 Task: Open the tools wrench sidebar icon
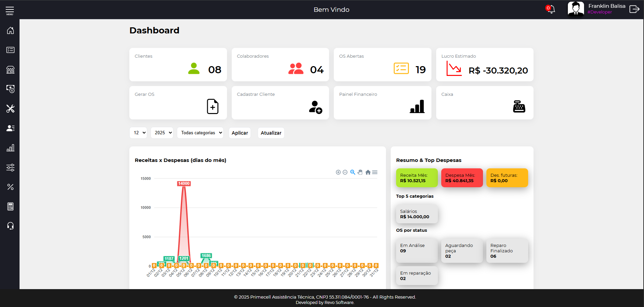pos(10,109)
